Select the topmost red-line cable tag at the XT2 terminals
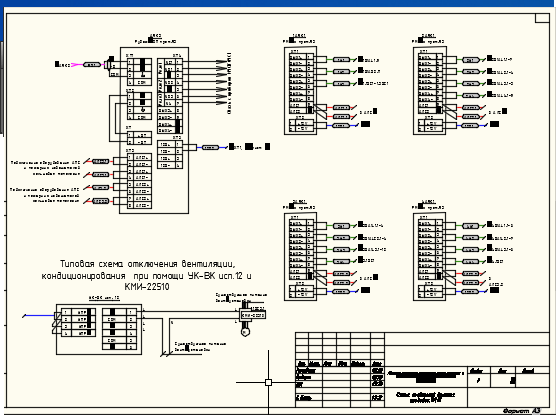The height and width of the screenshot is (415, 558). coord(101,162)
